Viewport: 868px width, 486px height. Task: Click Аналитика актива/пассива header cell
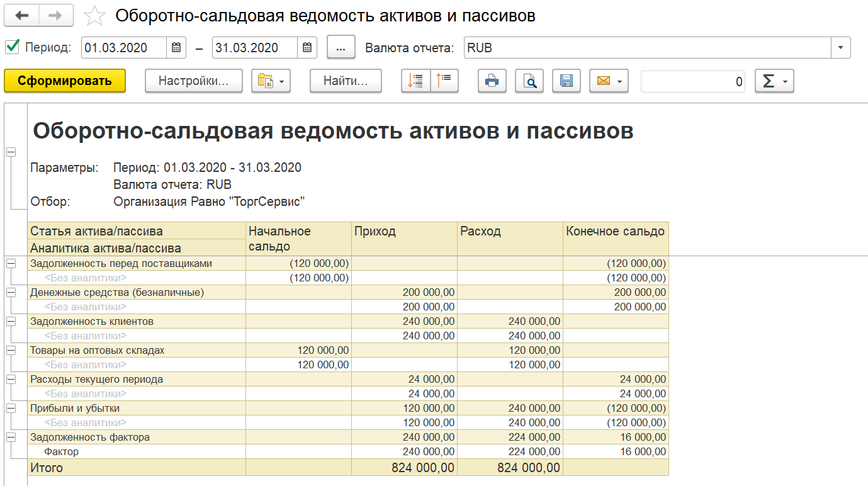tap(137, 247)
